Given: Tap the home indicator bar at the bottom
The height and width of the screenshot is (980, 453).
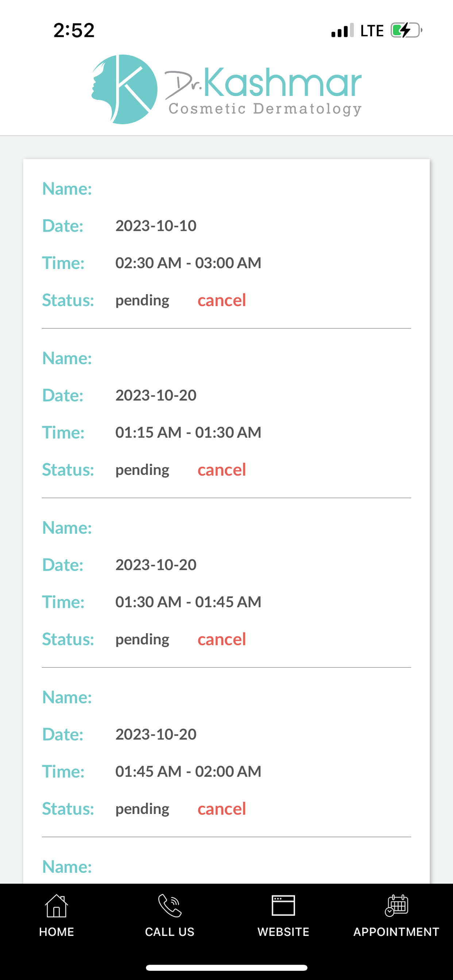Looking at the screenshot, I should (226, 968).
